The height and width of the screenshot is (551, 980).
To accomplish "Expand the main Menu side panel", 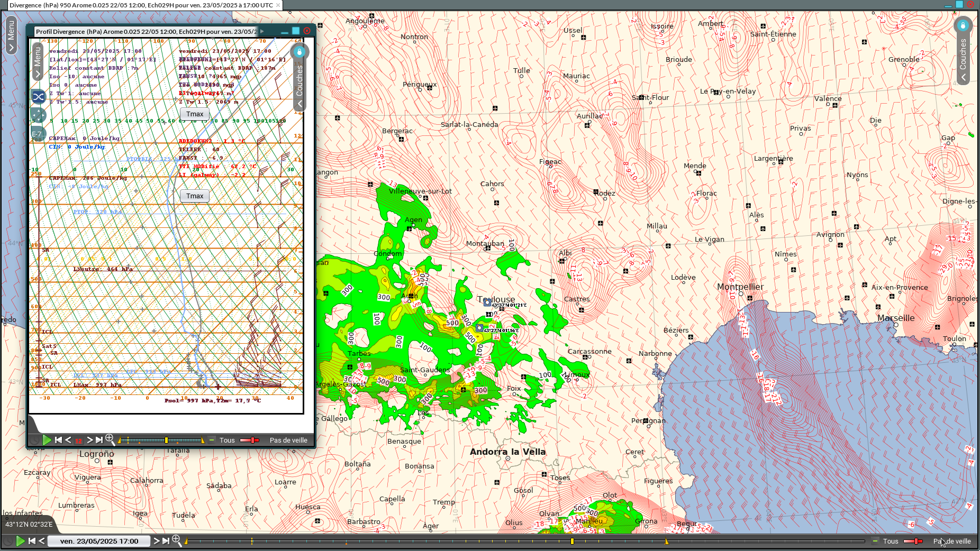I will click(x=11, y=35).
